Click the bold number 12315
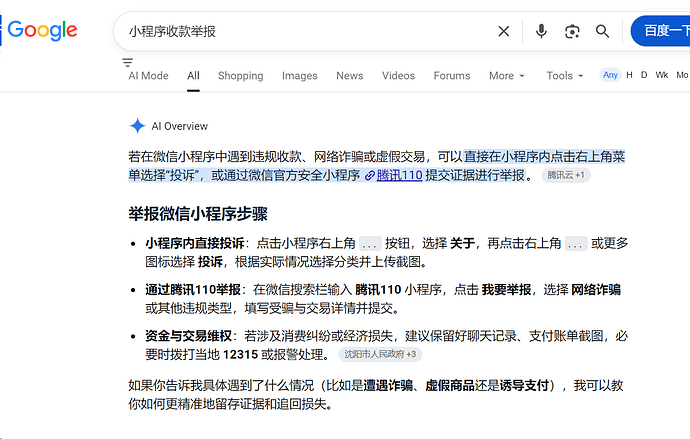This screenshot has width=690, height=439. (240, 355)
